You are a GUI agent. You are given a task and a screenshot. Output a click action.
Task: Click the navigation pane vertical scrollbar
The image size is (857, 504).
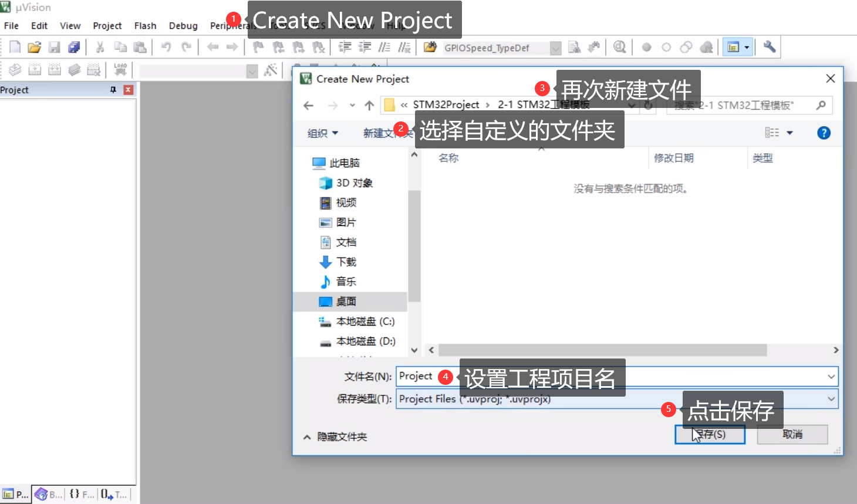pyautogui.click(x=414, y=246)
